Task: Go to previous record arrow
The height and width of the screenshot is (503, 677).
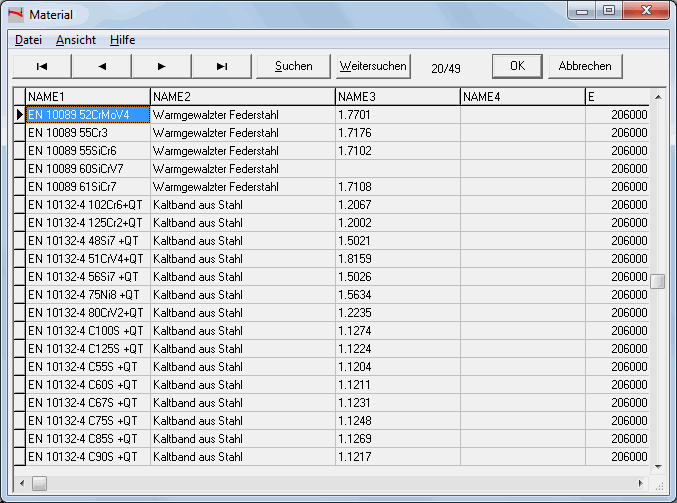Action: tap(101, 66)
